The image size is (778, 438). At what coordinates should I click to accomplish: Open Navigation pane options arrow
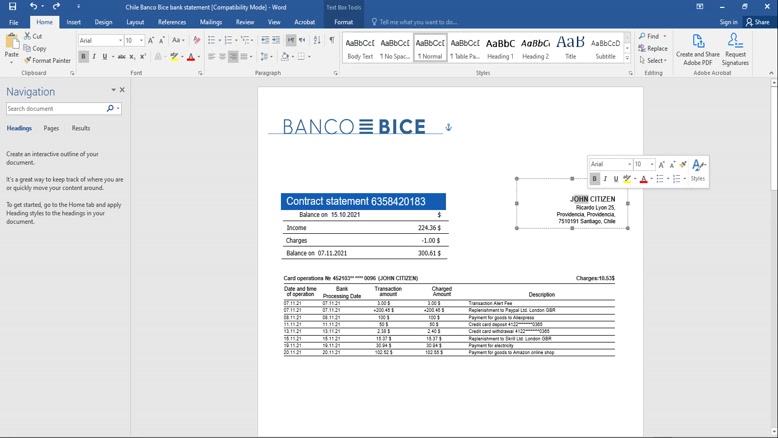[x=113, y=90]
